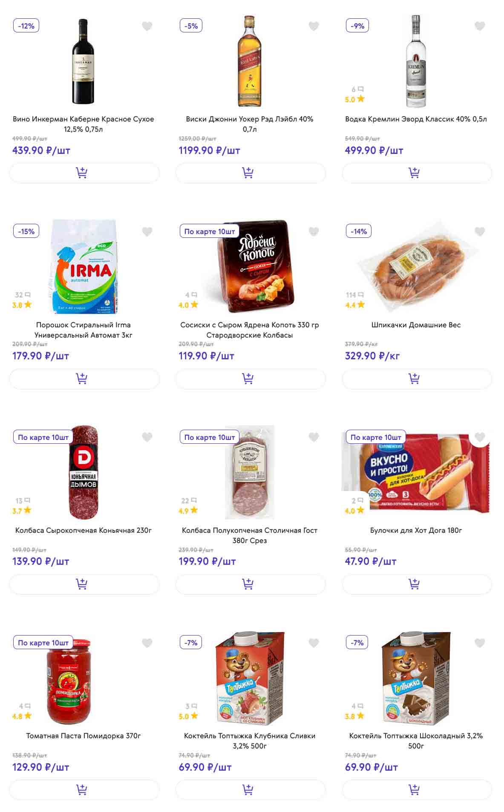
Task: Favorite the Inkerman wine with heart
Action: (147, 26)
